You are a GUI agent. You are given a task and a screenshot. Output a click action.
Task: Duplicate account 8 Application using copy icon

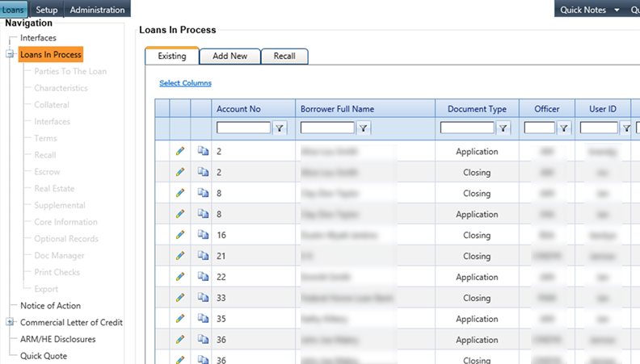click(203, 214)
